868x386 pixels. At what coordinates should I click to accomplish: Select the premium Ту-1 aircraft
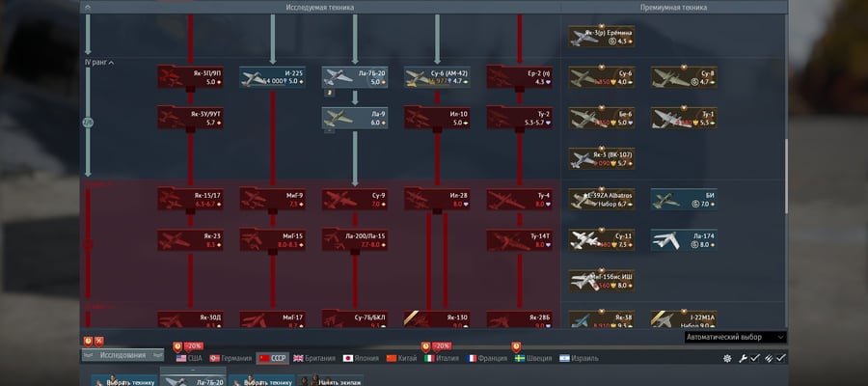(684, 118)
